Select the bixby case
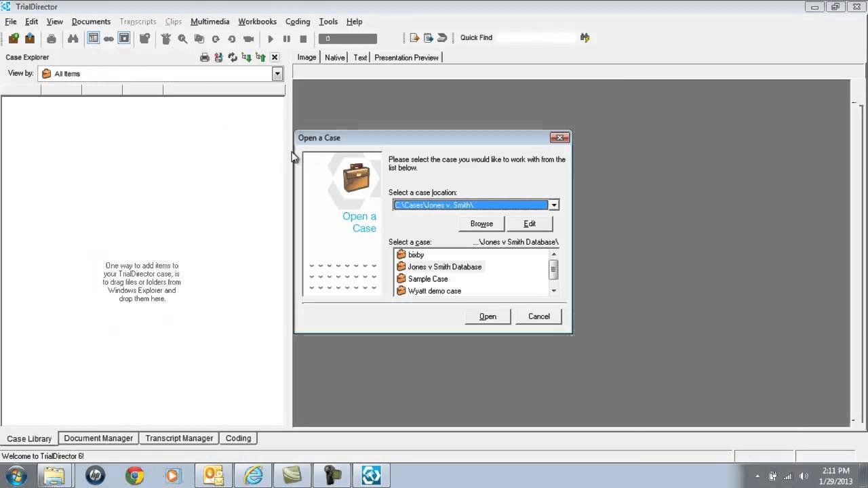The image size is (868, 488). coord(416,255)
